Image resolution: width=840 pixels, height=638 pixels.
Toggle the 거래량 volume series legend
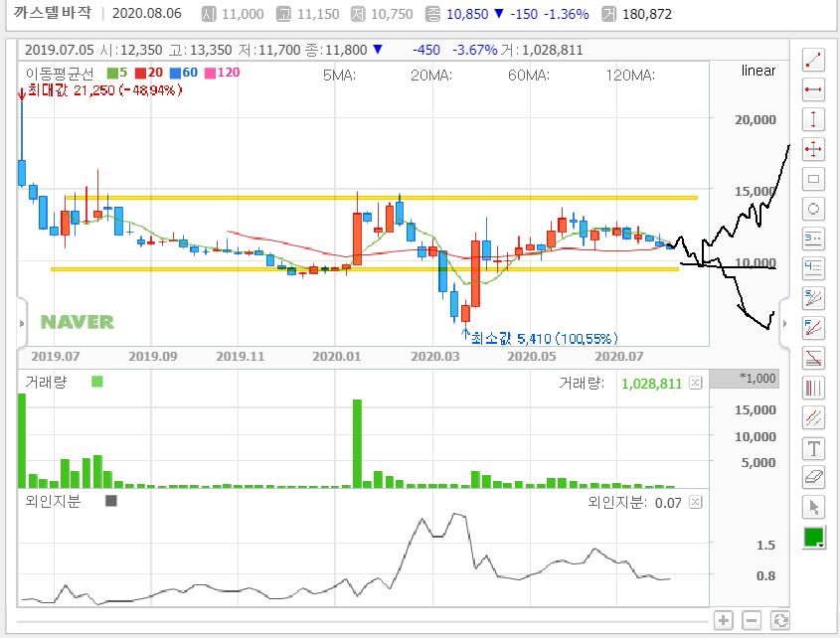tap(97, 382)
